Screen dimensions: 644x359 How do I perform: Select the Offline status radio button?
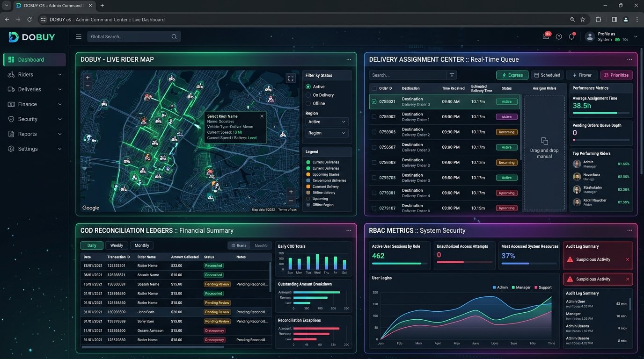tap(308, 103)
